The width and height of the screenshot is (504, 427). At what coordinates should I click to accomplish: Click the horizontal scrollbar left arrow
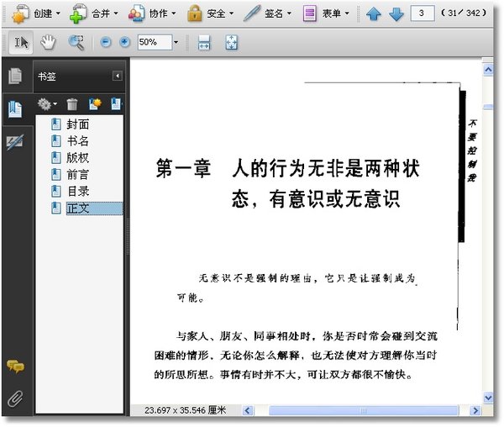point(248,410)
